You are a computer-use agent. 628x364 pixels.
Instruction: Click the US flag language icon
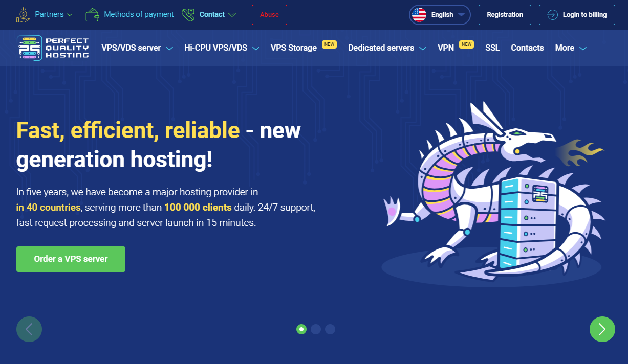[x=419, y=15]
